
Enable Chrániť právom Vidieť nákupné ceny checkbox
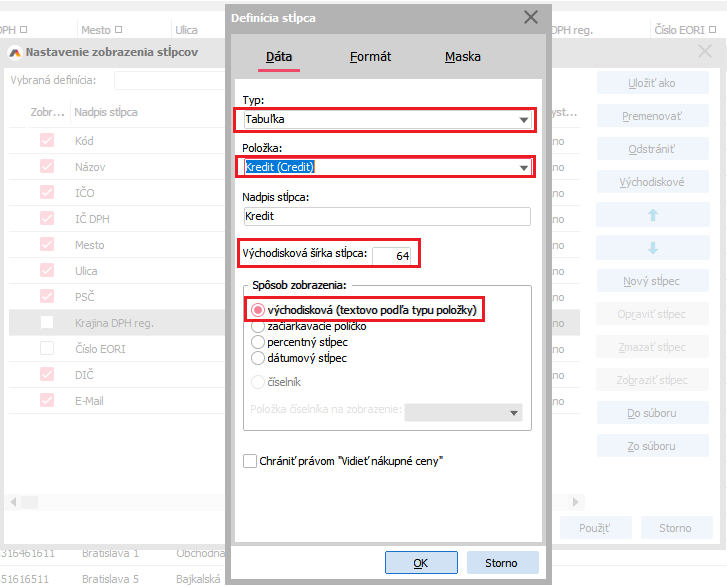250,461
